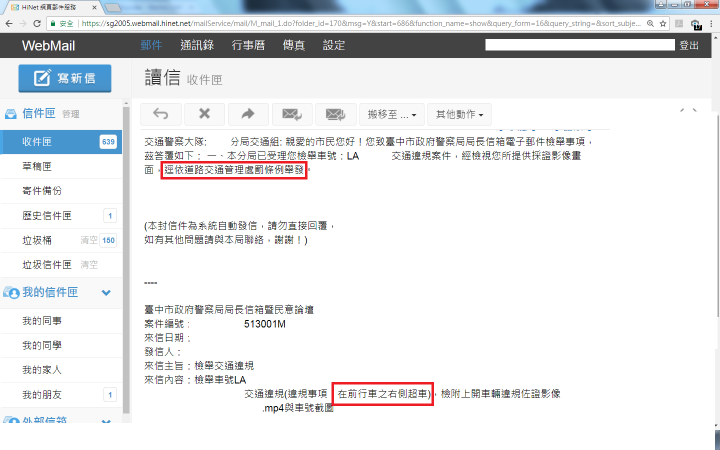This screenshot has height=450, width=720.
Task: Select the 收件匣 inbox folder
Action: pos(61,142)
